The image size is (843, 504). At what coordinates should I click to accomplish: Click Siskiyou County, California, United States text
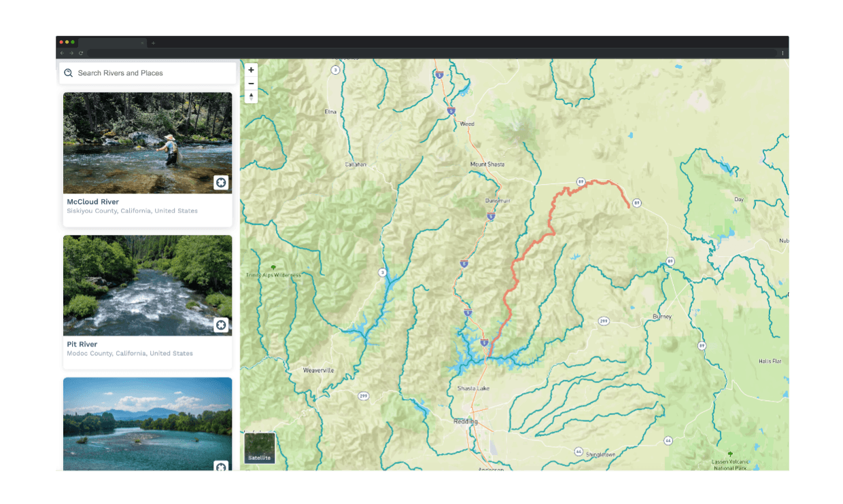pos(133,211)
